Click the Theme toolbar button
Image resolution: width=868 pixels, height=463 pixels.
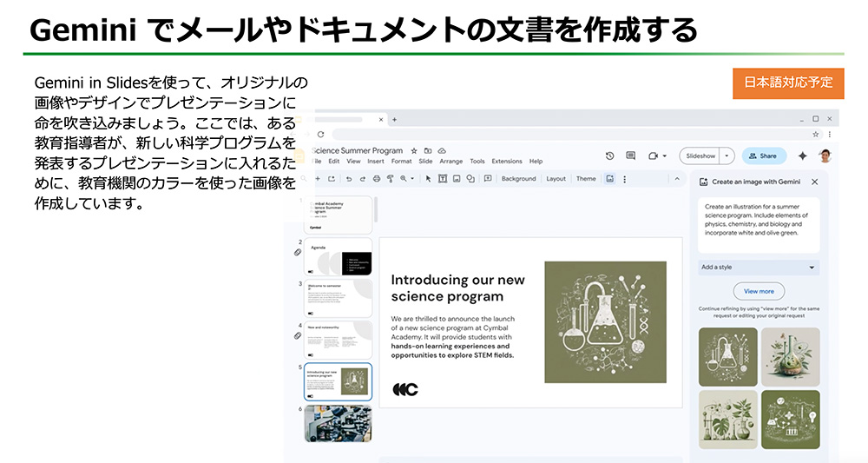click(586, 179)
